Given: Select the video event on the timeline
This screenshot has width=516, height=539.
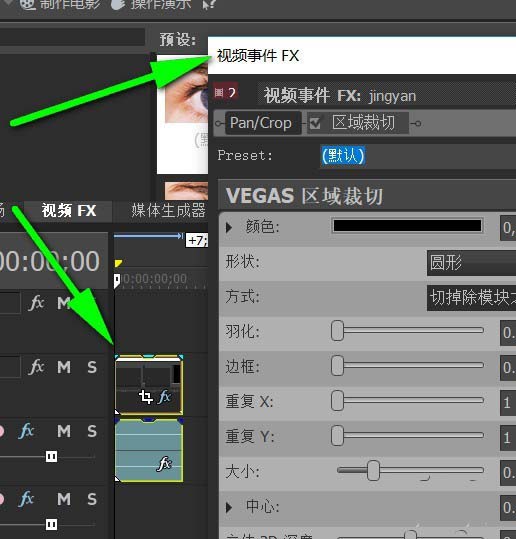Looking at the screenshot, I should (x=149, y=385).
